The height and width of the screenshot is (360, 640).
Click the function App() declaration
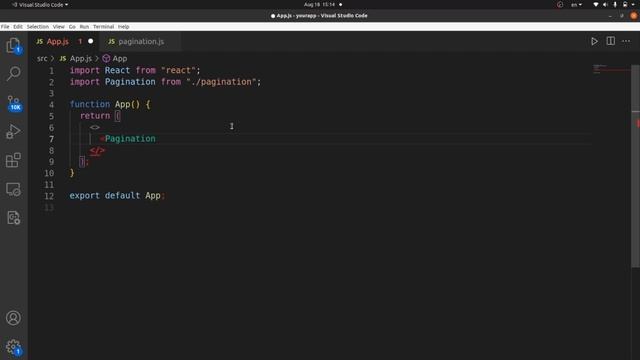110,104
